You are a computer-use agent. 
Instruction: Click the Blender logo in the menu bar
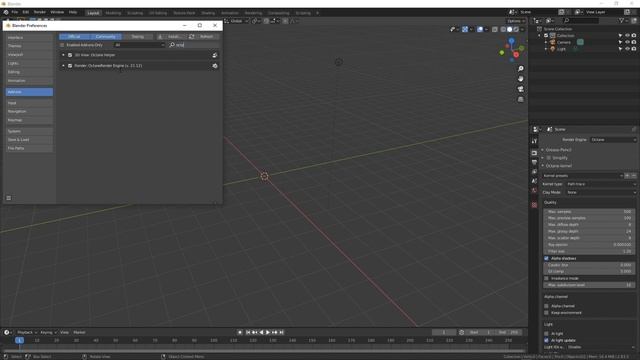point(6,12)
